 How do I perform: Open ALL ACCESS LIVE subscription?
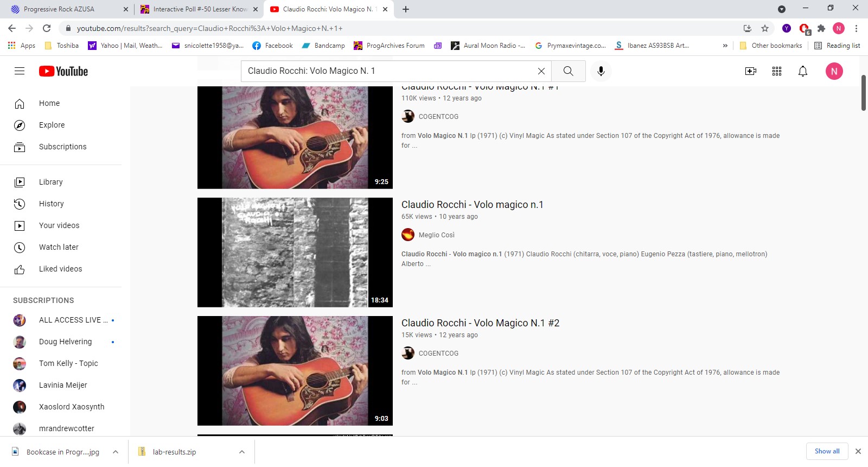(61, 320)
